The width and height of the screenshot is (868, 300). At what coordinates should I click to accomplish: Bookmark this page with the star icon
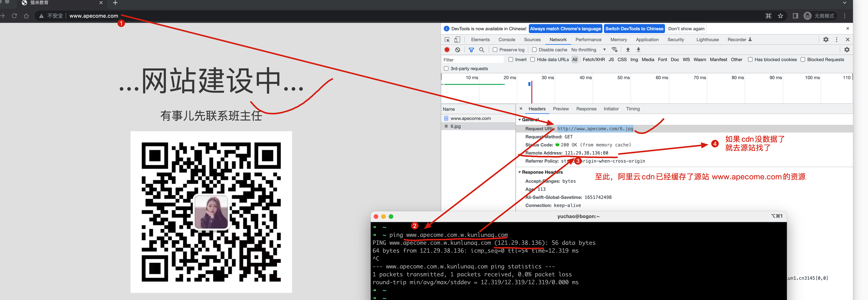780,16
